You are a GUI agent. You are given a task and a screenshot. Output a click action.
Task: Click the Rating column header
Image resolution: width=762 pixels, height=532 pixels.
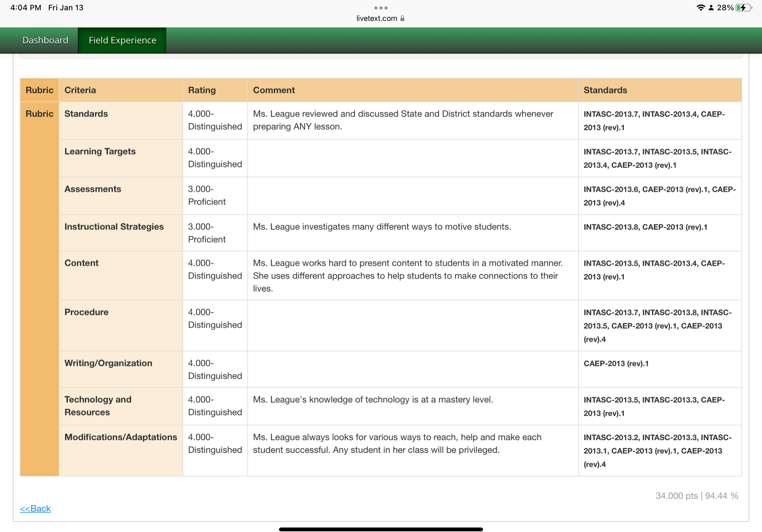point(202,90)
